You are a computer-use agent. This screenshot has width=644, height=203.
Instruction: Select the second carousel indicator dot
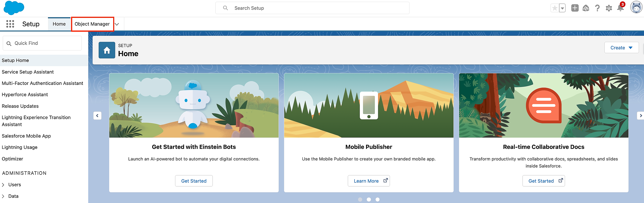point(369,199)
